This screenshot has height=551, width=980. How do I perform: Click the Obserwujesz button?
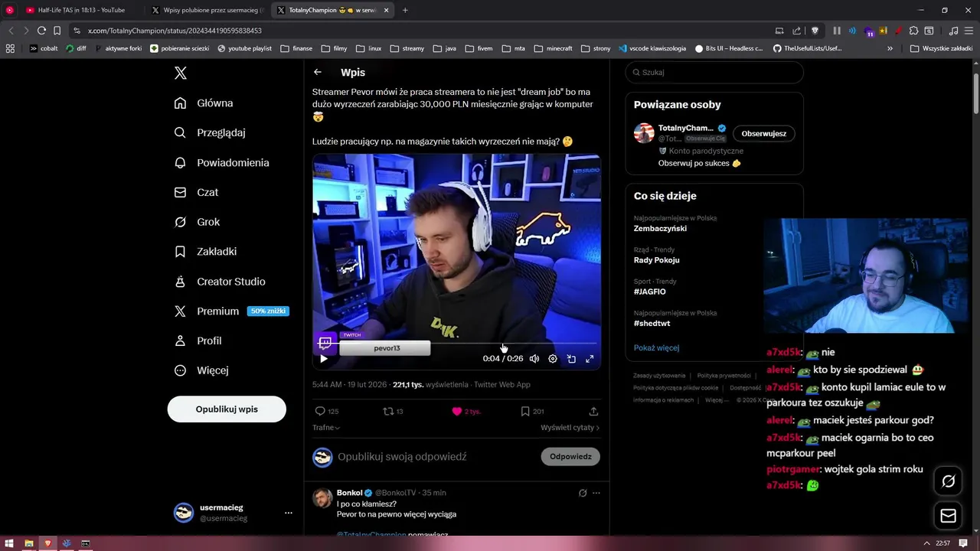(763, 133)
